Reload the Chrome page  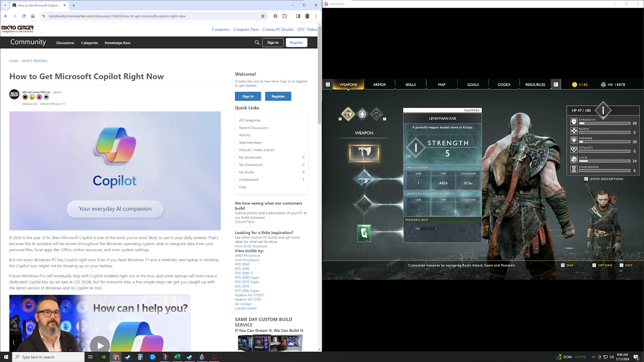(x=24, y=16)
